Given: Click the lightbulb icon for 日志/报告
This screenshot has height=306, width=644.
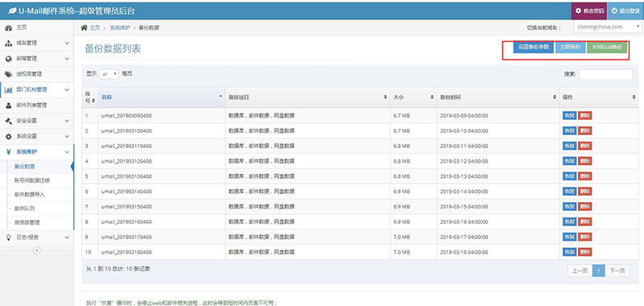Looking at the screenshot, I should point(8,238).
